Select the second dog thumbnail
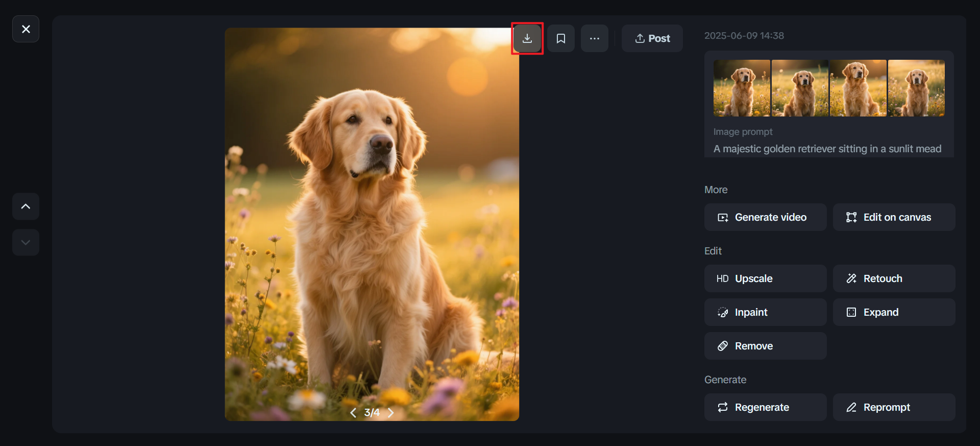 [800, 88]
